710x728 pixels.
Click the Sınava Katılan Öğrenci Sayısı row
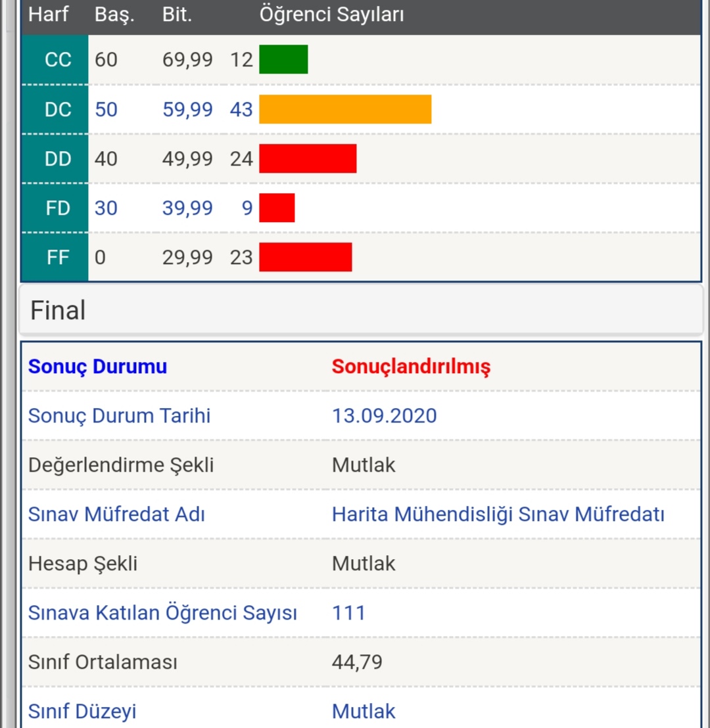361,613
